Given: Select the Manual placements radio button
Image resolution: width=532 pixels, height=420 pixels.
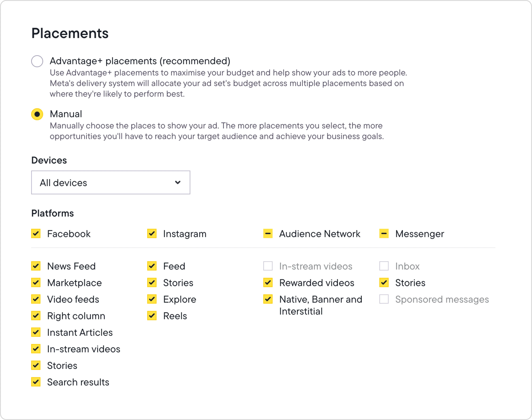Looking at the screenshot, I should coord(37,114).
